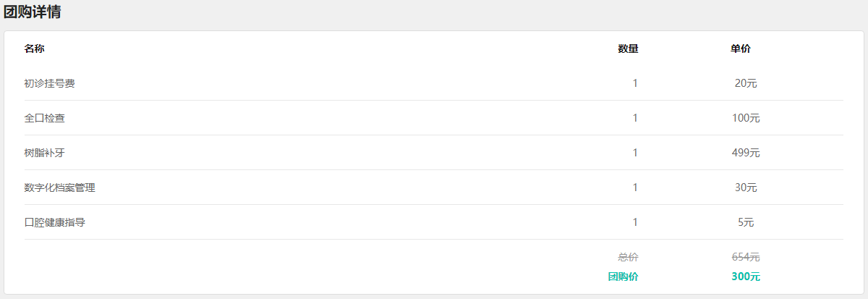
Task: Select the 全口检查 item name
Action: coord(44,118)
